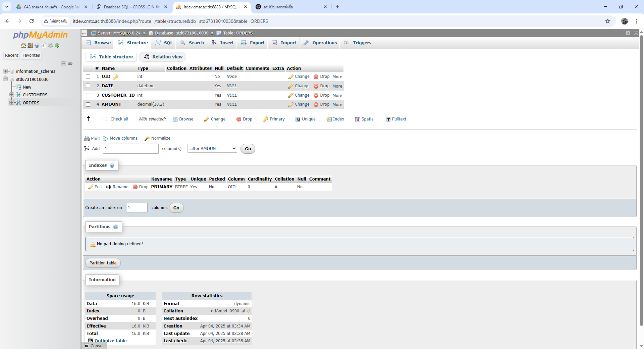Click the collapse all icon in navigation

[x=63, y=63]
